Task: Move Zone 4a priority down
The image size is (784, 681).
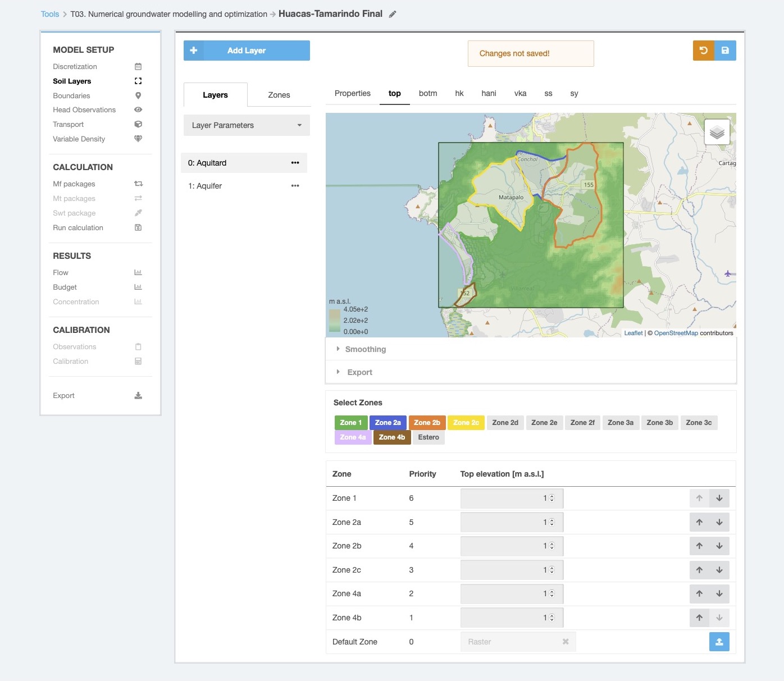Action: (719, 593)
